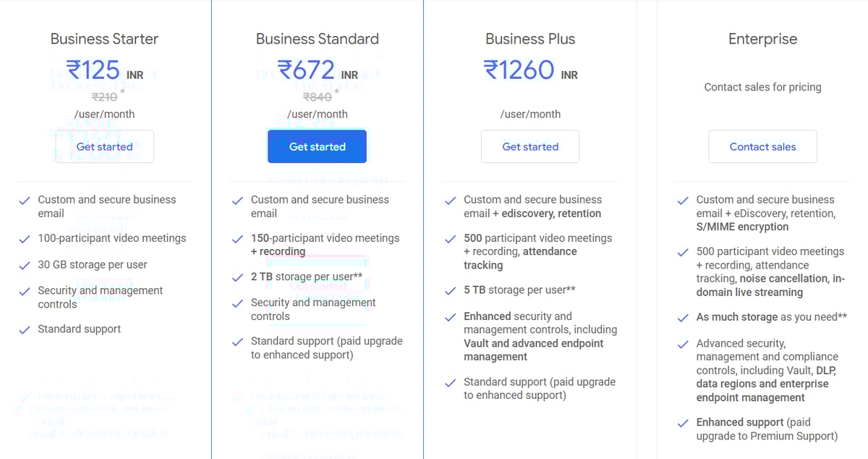
Task: Click checkmark next to As much storage as you need
Action: tap(683, 318)
